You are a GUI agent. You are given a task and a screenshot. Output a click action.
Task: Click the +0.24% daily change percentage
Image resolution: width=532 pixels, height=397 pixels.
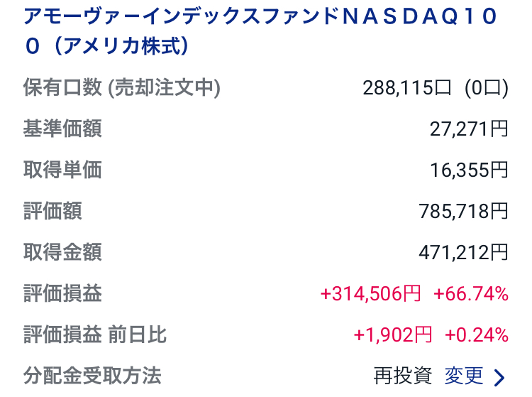[477, 335]
